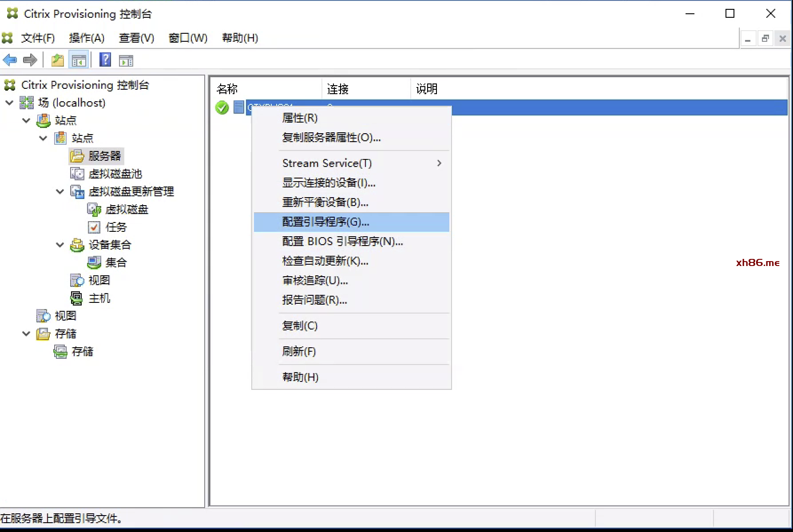Select the 主机 node icon in tree

(x=77, y=298)
